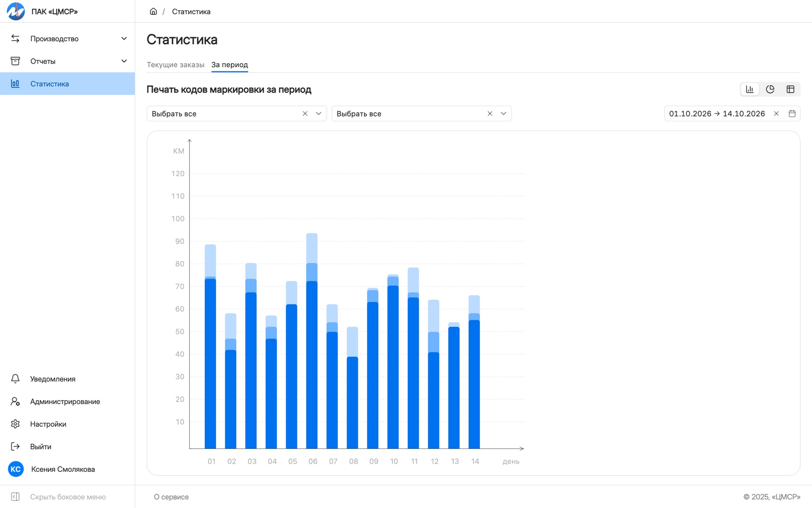This screenshot has height=508, width=812.
Task: Click the bar for day 08
Action: [352, 387]
